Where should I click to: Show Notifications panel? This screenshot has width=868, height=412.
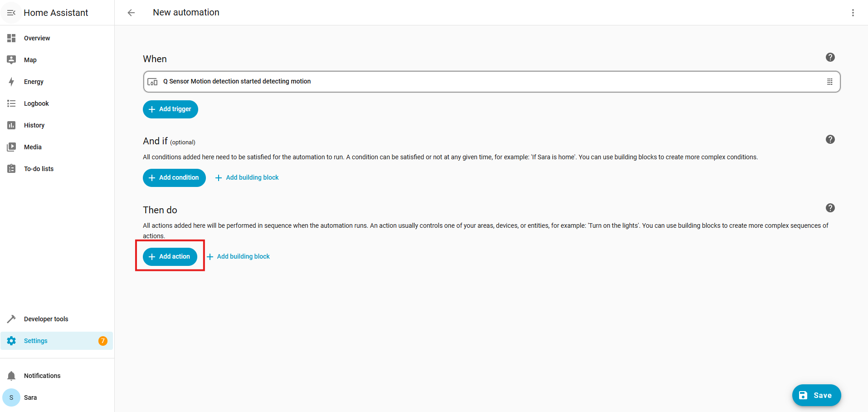57,376
